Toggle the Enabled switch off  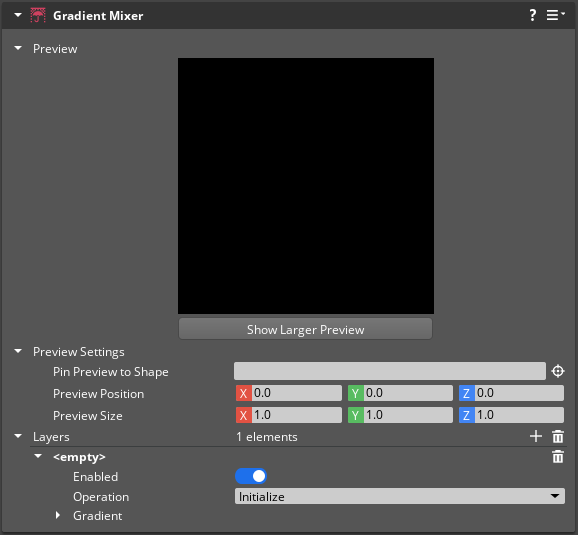251,476
